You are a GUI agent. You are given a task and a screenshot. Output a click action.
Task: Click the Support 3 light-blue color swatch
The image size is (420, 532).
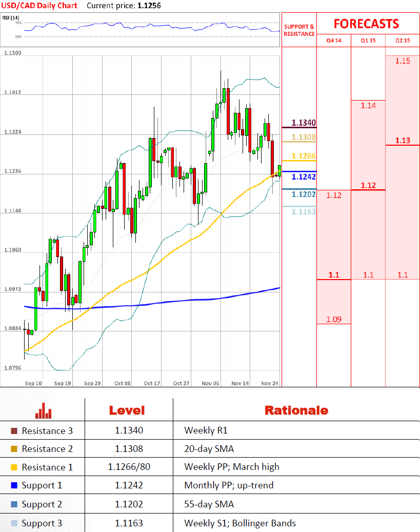14,523
